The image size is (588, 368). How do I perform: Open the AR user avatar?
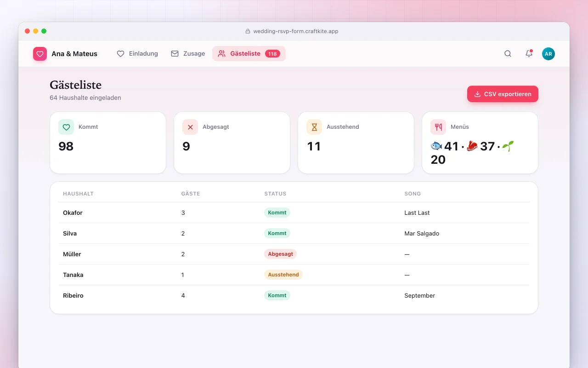tap(548, 54)
